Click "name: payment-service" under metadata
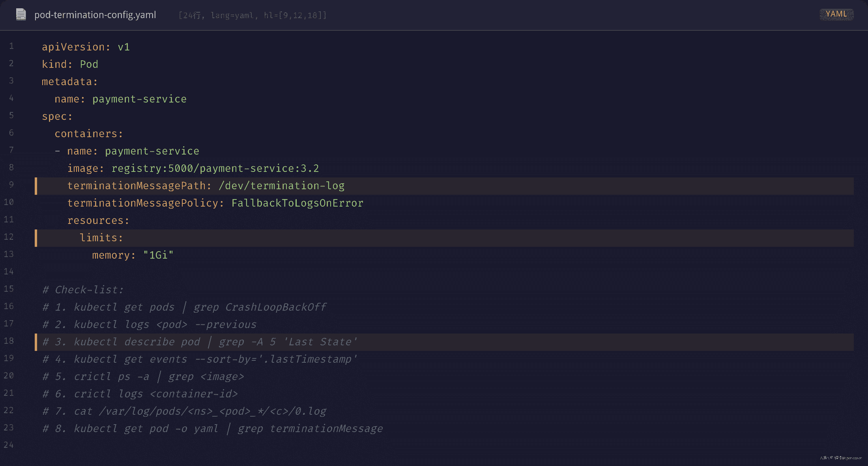 120,99
